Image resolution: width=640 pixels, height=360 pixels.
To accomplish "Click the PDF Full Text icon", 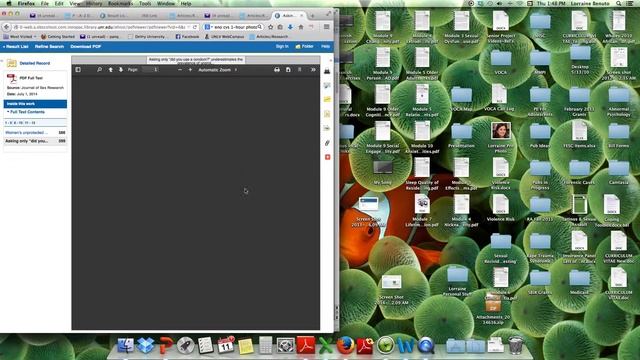I will coord(11,78).
